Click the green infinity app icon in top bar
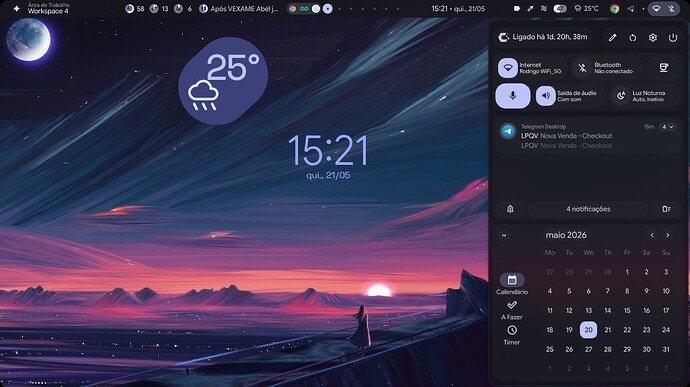 [304, 9]
